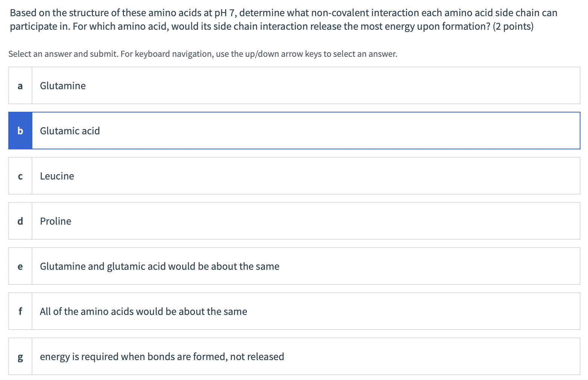Click the letter 'g' label box
Viewport: 588px width, 380px height.
[x=20, y=356]
